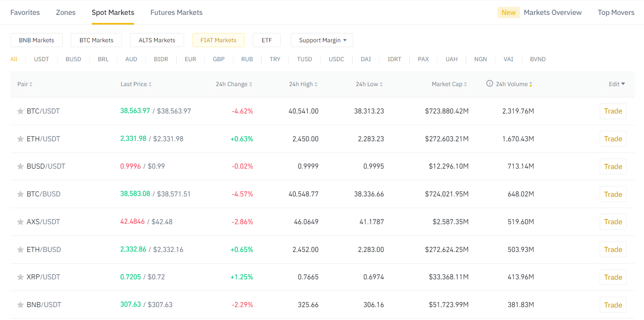Trade the AXS/USDT pair

(613, 222)
